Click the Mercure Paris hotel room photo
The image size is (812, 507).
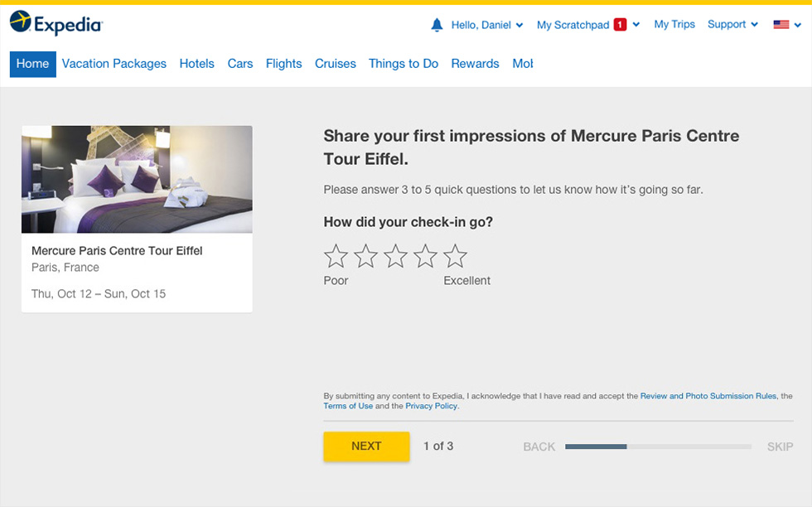pyautogui.click(x=137, y=179)
